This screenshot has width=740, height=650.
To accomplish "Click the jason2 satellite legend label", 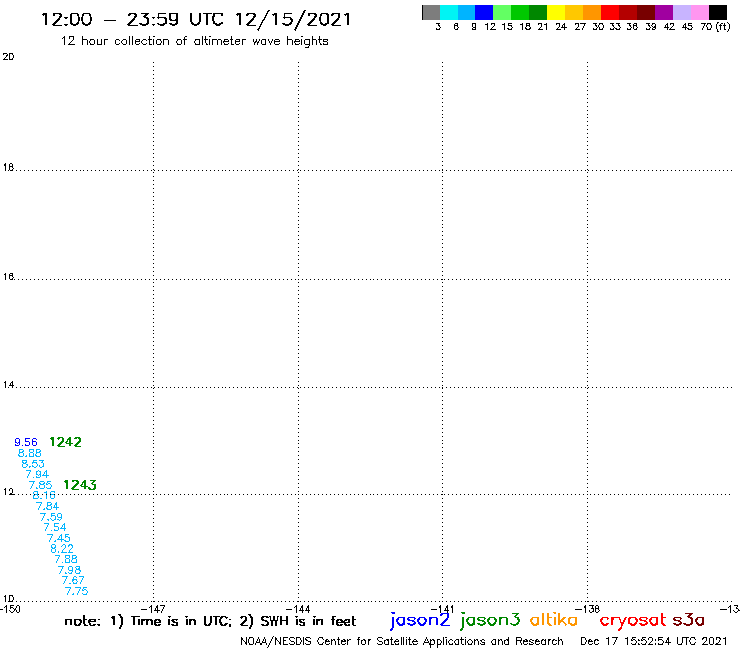I will [420, 620].
